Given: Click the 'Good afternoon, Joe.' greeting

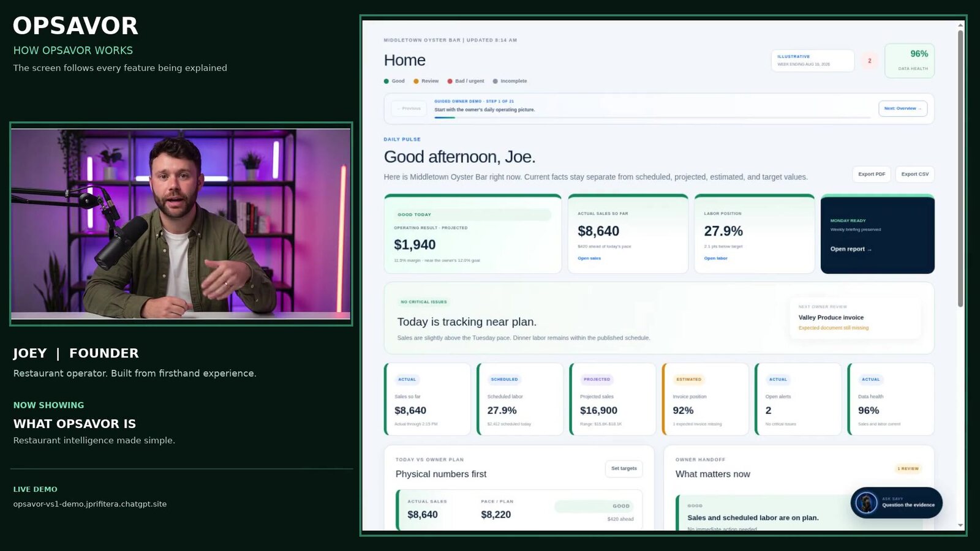Looking at the screenshot, I should [x=460, y=157].
